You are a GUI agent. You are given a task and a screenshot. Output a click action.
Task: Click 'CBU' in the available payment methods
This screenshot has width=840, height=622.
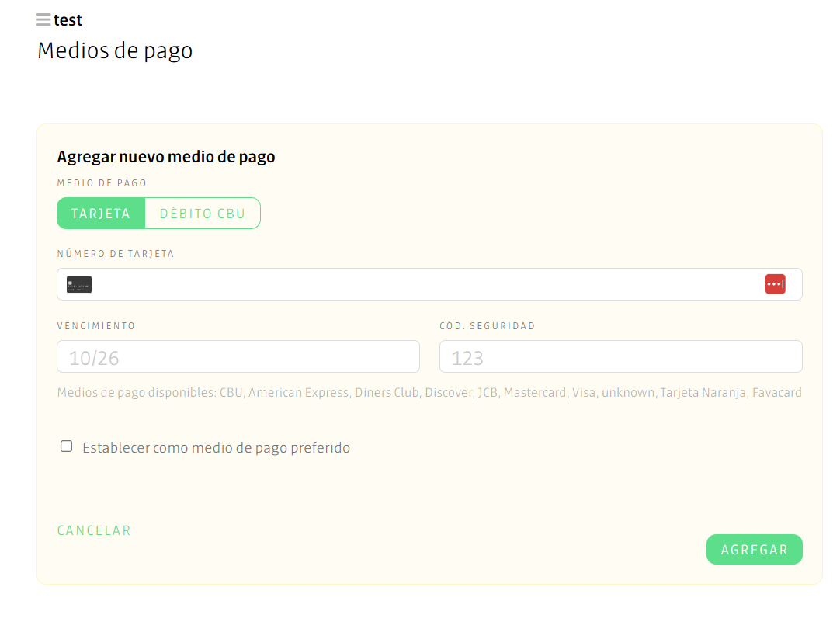(x=231, y=392)
